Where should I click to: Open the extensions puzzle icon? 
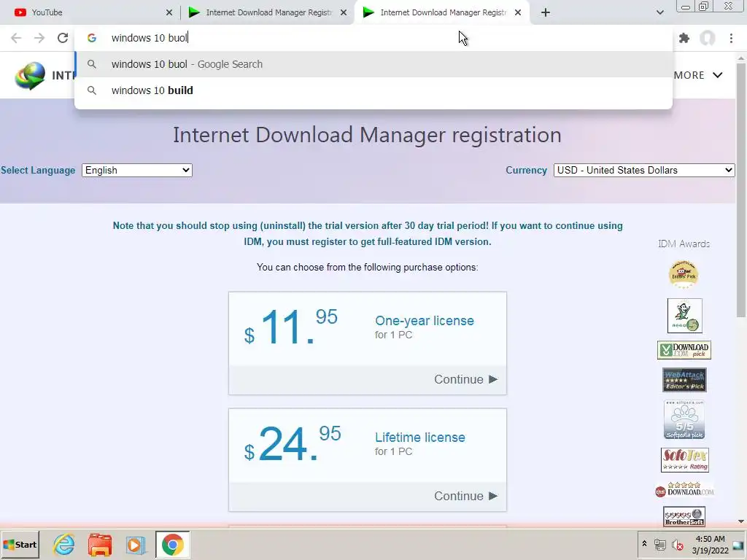point(684,38)
